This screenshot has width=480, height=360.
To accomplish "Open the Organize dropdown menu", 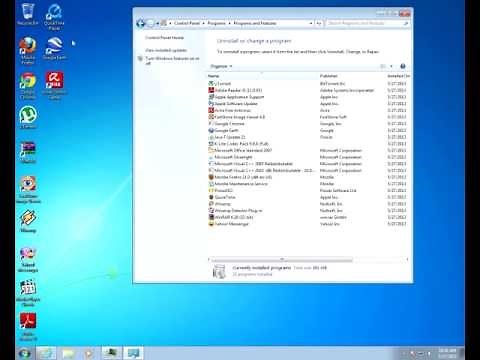I will pos(221,66).
